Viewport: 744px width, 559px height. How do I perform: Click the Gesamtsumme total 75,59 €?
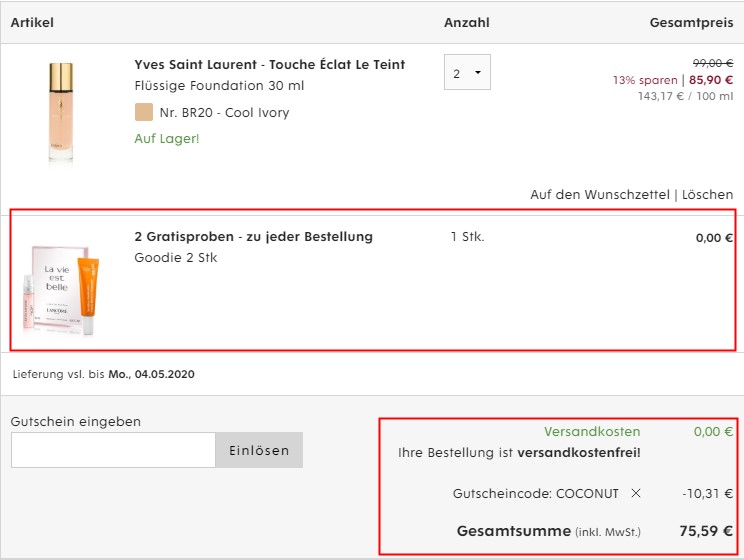click(x=706, y=531)
